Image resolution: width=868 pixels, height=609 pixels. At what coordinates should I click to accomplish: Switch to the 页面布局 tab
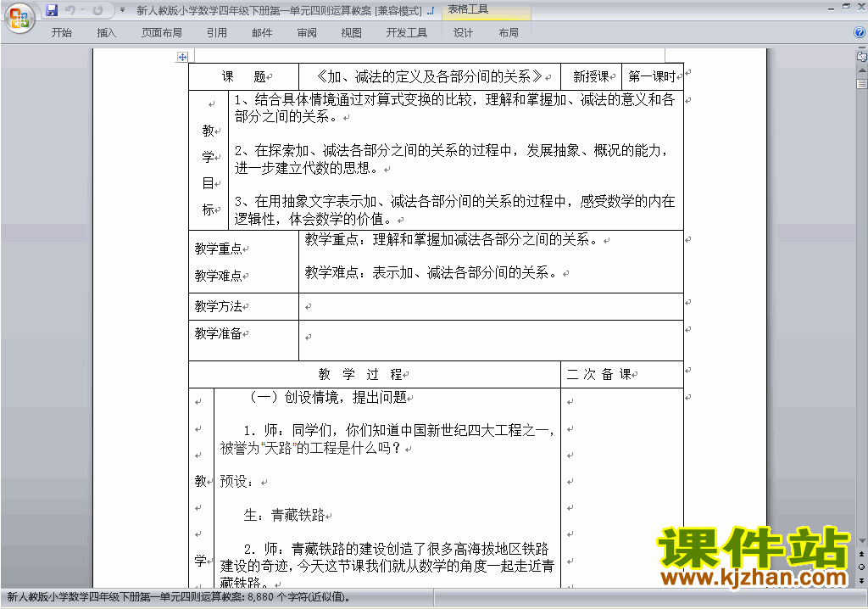162,33
